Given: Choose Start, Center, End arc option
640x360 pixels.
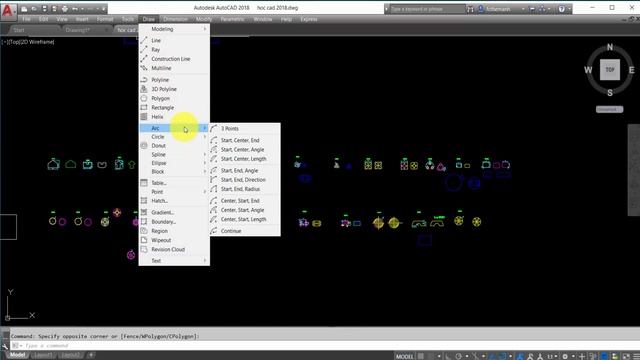Looking at the screenshot, I should [x=245, y=140].
